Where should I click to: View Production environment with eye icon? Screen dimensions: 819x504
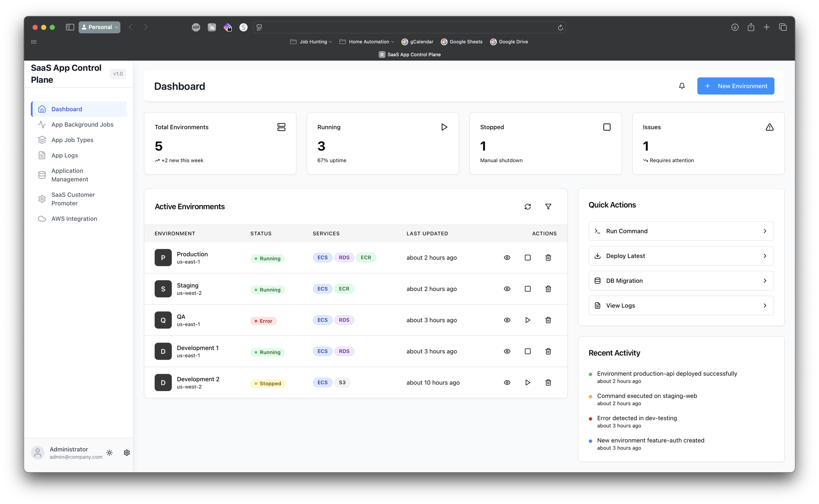pos(507,258)
